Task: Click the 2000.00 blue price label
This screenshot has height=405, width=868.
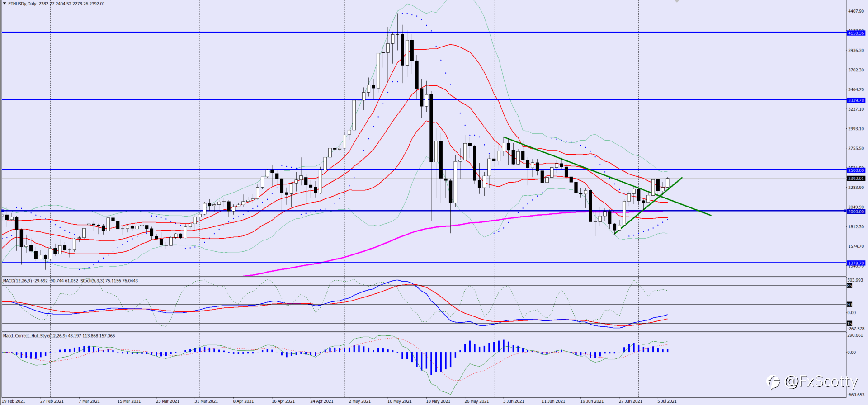Action: [x=856, y=212]
